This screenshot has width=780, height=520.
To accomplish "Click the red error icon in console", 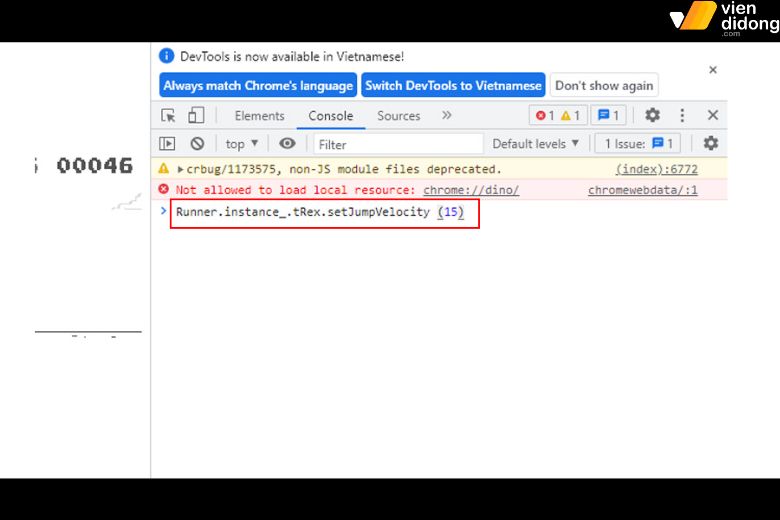I will pyautogui.click(x=164, y=189).
